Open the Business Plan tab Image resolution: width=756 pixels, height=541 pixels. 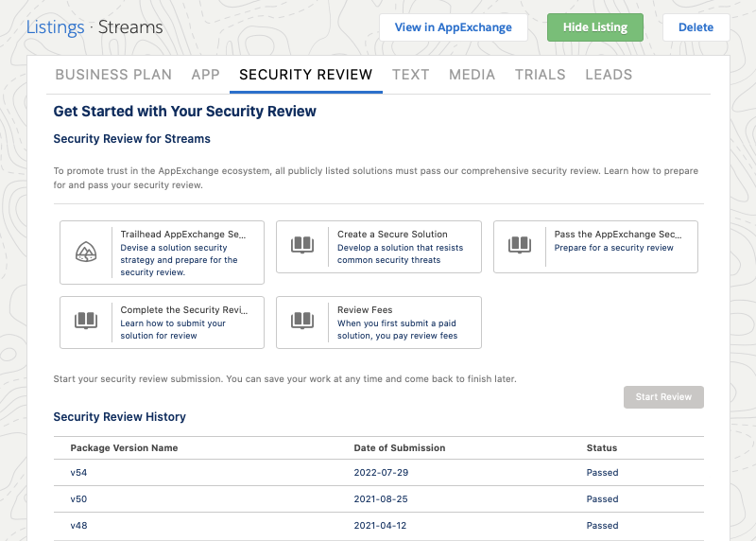(113, 75)
